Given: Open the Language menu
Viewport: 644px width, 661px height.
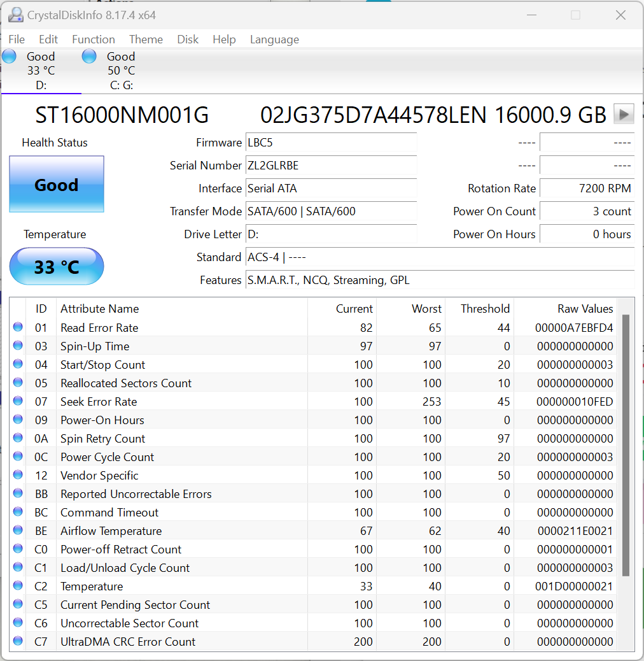Looking at the screenshot, I should coord(274,39).
